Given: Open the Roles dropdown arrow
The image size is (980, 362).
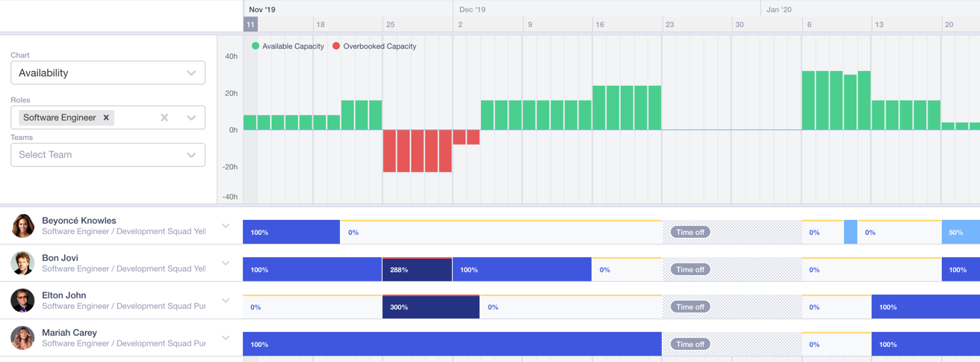Looking at the screenshot, I should pos(191,117).
